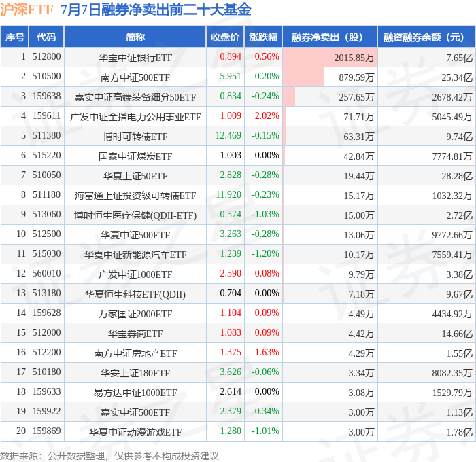Click code 159611
Screen dimensions: 476x462
[46, 116]
